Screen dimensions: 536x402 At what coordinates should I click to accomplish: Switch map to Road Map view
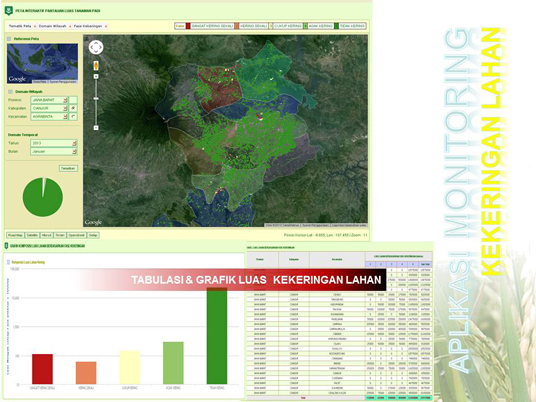15,235
